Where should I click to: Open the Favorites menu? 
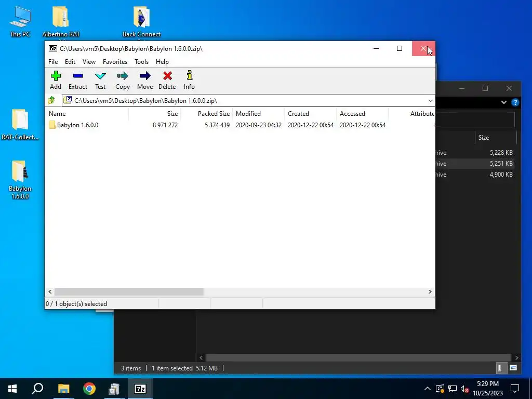tap(115, 62)
